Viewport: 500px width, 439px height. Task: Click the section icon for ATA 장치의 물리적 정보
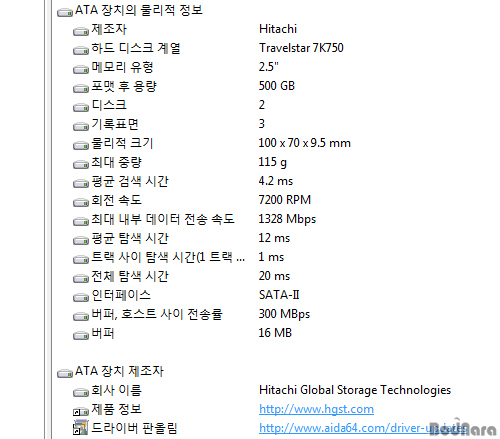click(x=65, y=13)
